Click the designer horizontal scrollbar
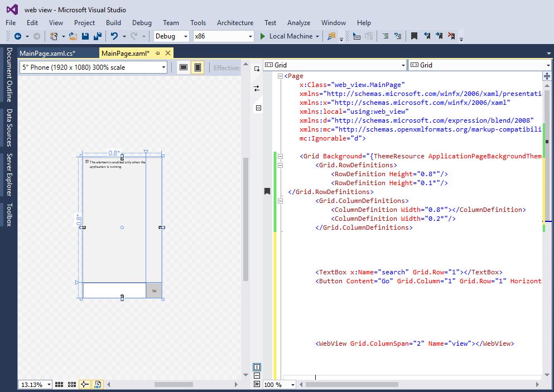The height and width of the screenshot is (392, 554). click(173, 384)
